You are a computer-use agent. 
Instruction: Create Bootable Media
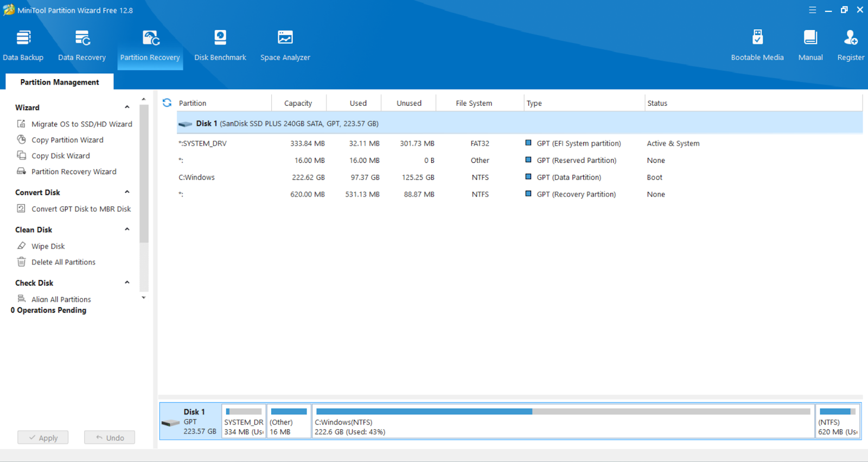pos(757,46)
